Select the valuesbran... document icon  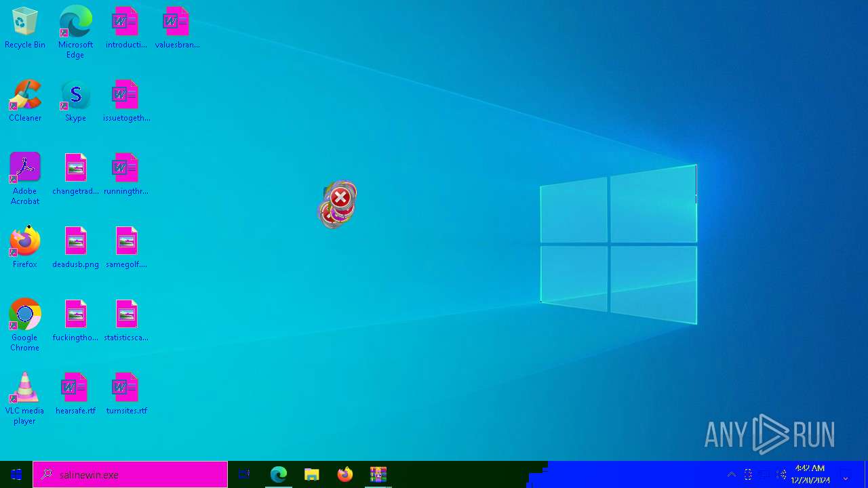coord(177,28)
